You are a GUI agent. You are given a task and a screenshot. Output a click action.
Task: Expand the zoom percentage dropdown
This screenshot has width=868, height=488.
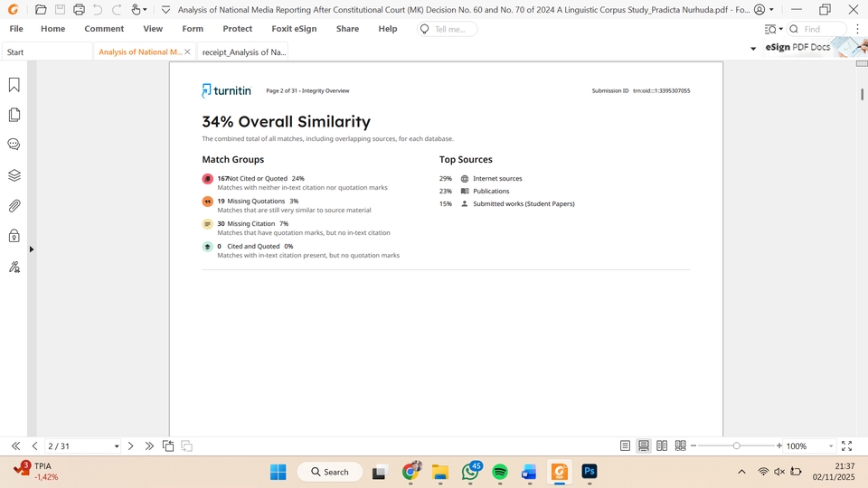831,446
